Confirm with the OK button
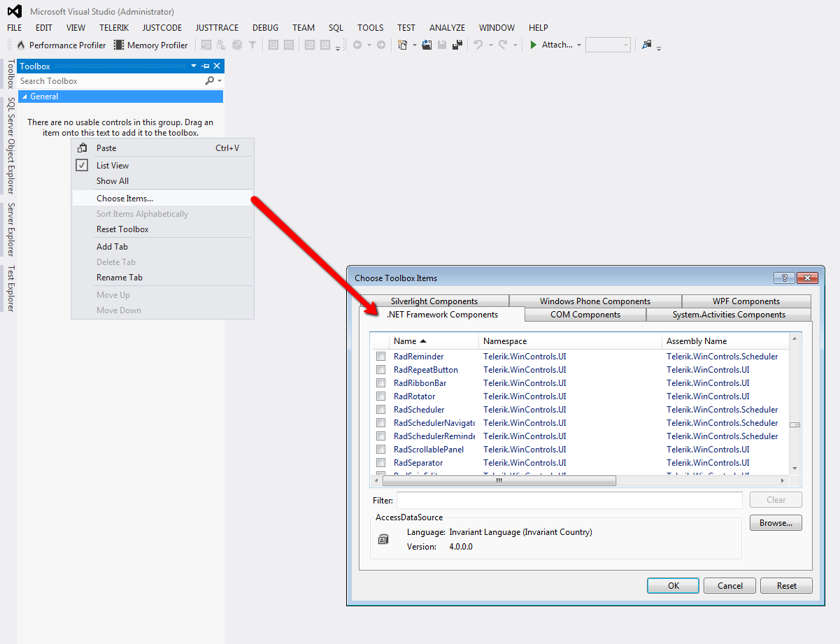840x644 pixels. [672, 585]
